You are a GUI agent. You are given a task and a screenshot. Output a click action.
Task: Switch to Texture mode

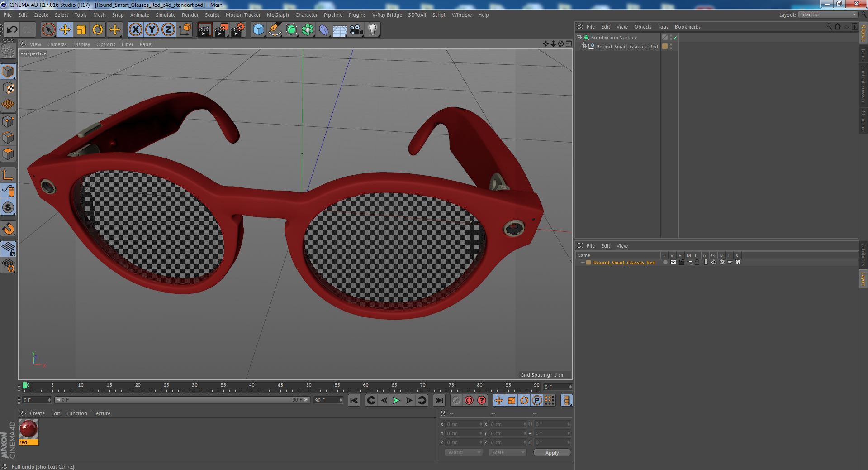coord(8,88)
